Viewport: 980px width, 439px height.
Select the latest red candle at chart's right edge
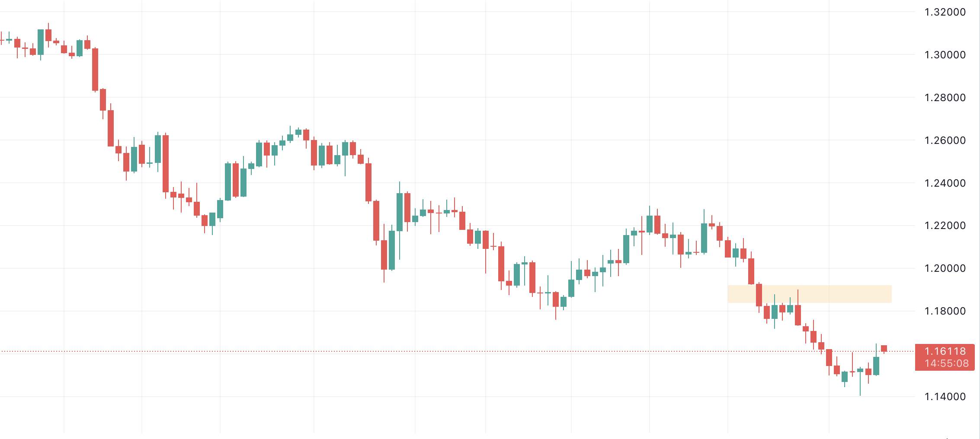tap(884, 349)
